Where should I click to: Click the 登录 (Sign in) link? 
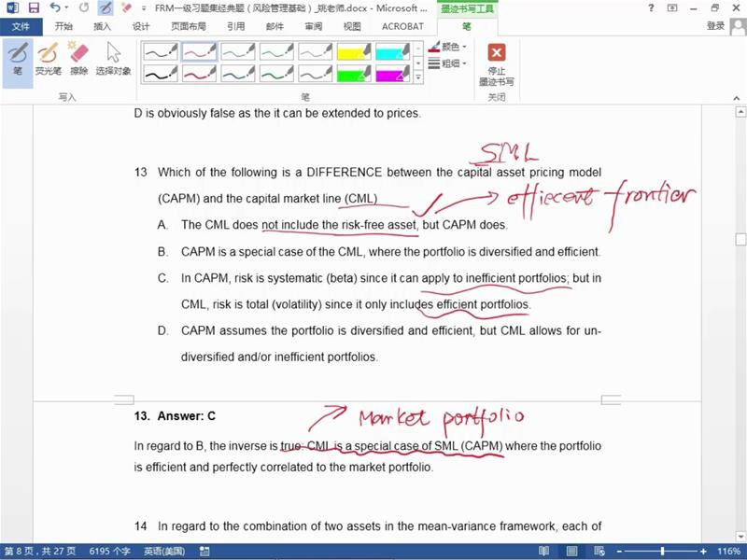click(x=715, y=26)
